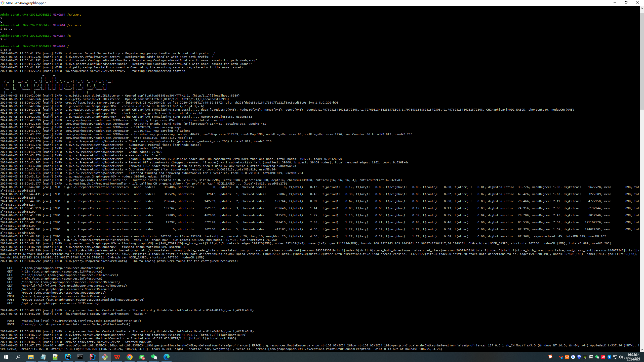Switch to Git Bash taskbar icon
Viewport: 644px width, 362px height.
click(105, 357)
